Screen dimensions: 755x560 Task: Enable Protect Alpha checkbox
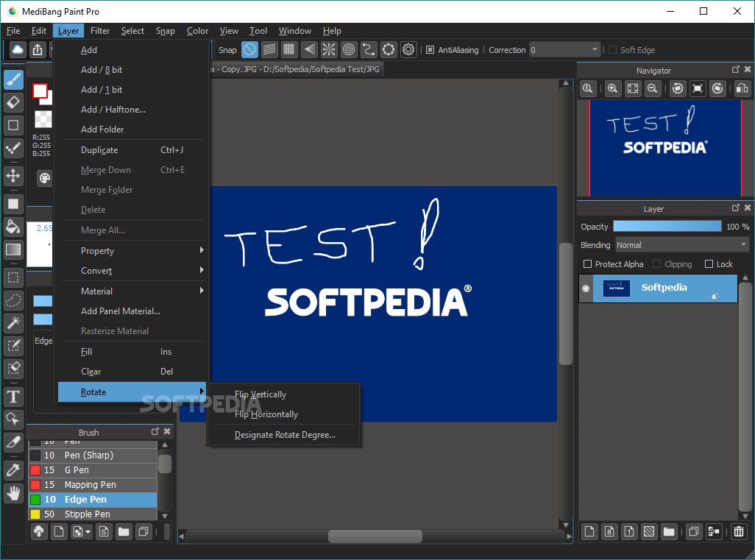(587, 264)
